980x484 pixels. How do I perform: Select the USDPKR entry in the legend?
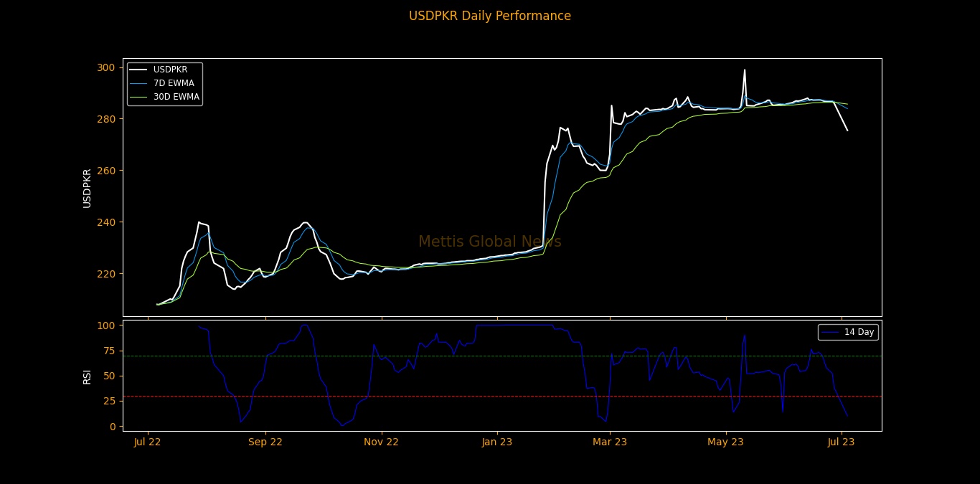click(x=170, y=70)
